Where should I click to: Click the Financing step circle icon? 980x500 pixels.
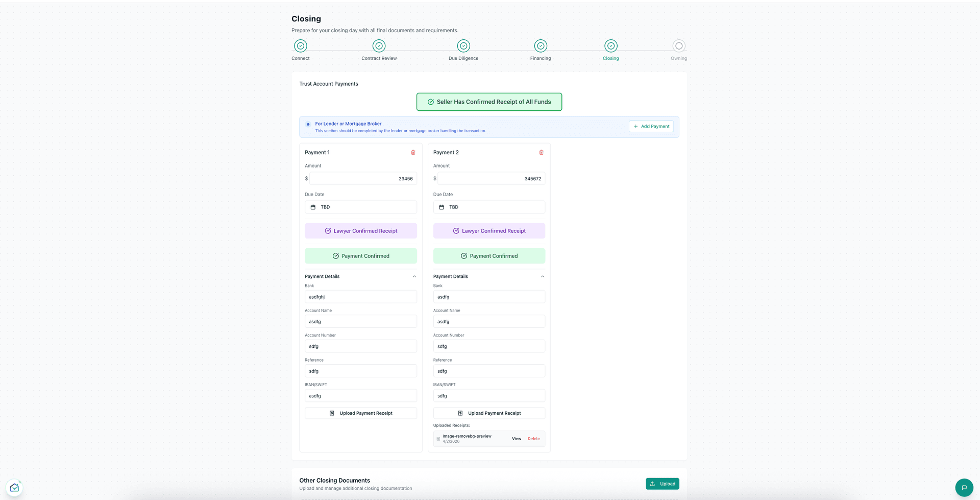click(541, 46)
